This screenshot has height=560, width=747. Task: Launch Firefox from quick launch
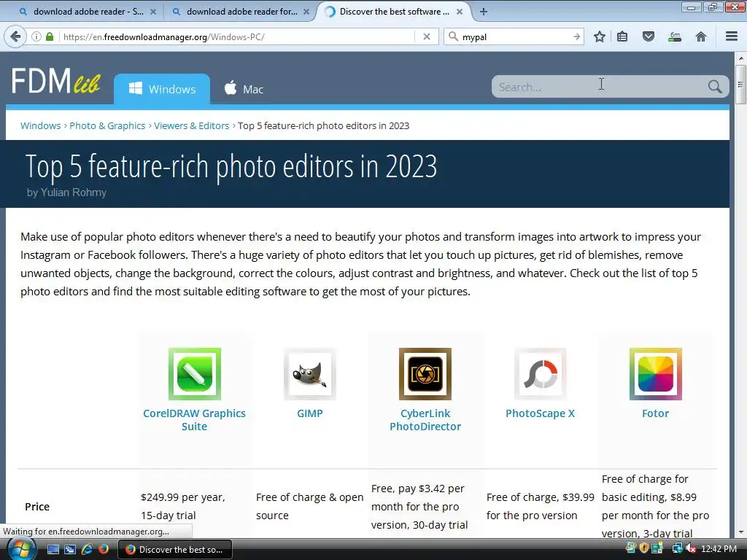(104, 549)
